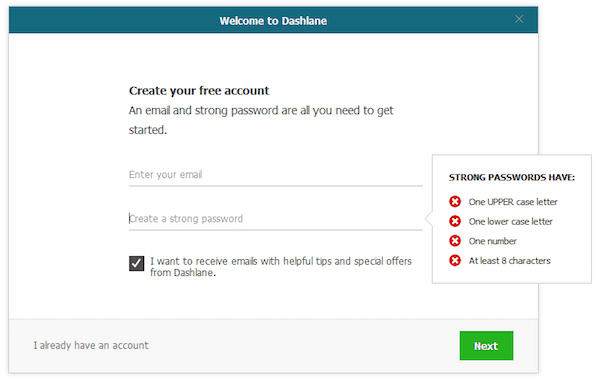This screenshot has width=600, height=380.
Task: Click the Create your free account heading
Action: point(199,91)
